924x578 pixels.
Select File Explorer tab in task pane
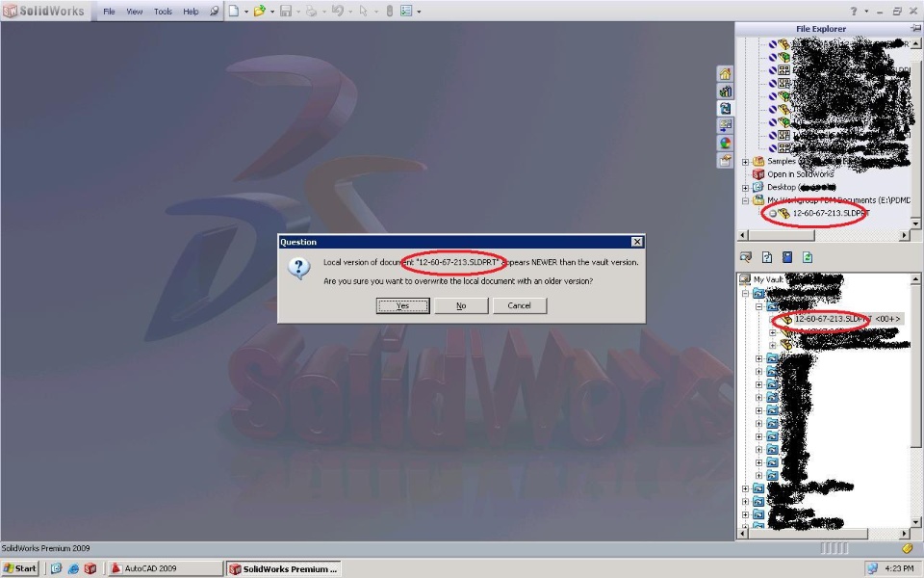[x=725, y=108]
